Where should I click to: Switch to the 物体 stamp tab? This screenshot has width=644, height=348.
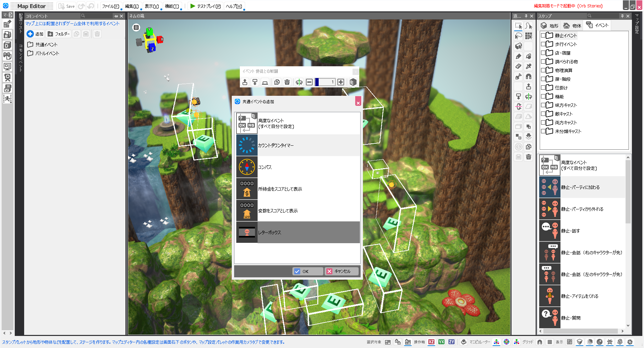click(x=573, y=25)
